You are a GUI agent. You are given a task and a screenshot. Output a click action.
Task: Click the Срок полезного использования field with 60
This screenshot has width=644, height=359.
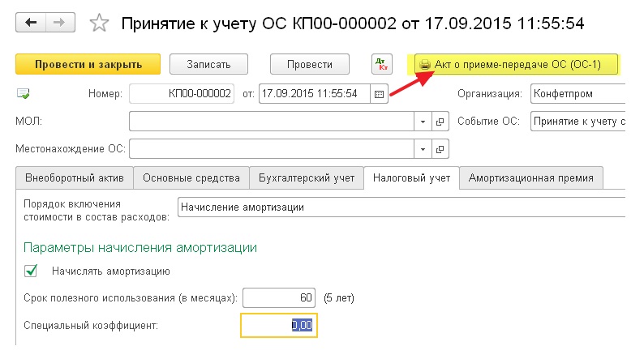point(279,298)
